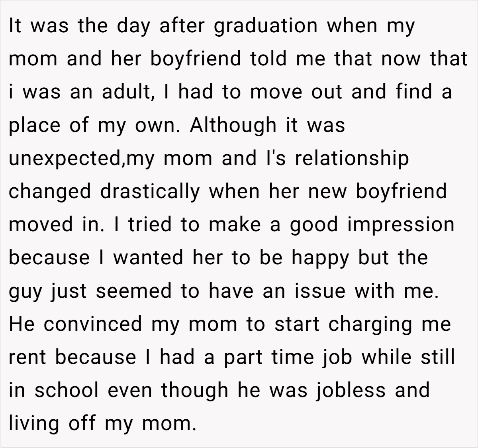This screenshot has height=448, width=478.
Task: Click on the word "job" after "part time"
Action: click(338, 357)
